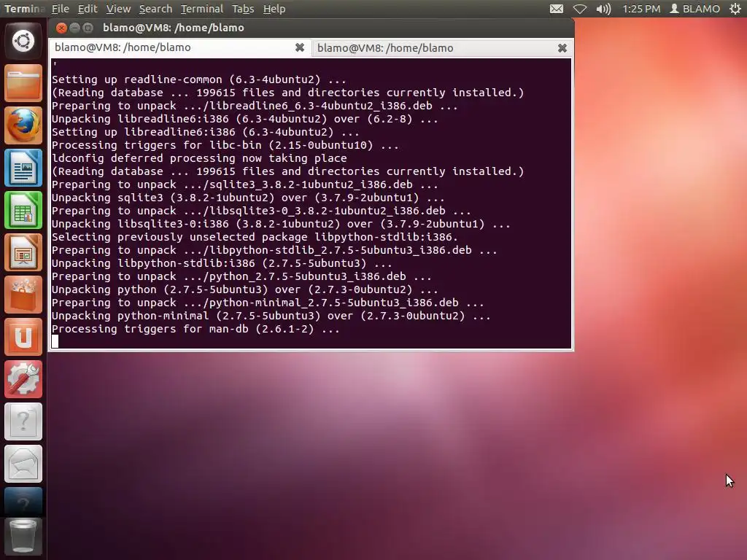The width and height of the screenshot is (747, 560).
Task: Open the network Wi-Fi indicator
Action: pyautogui.click(x=580, y=9)
